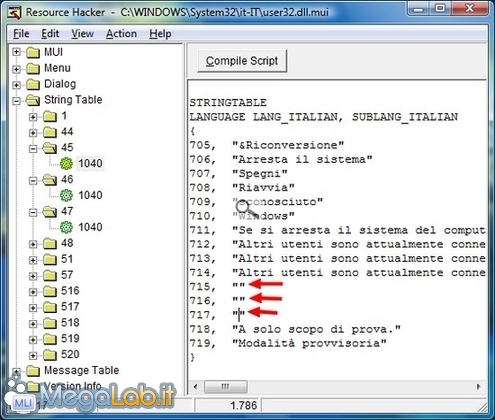Image resolution: width=495 pixels, height=420 pixels.
Task: Expand the Message Table node
Action: click(16, 371)
